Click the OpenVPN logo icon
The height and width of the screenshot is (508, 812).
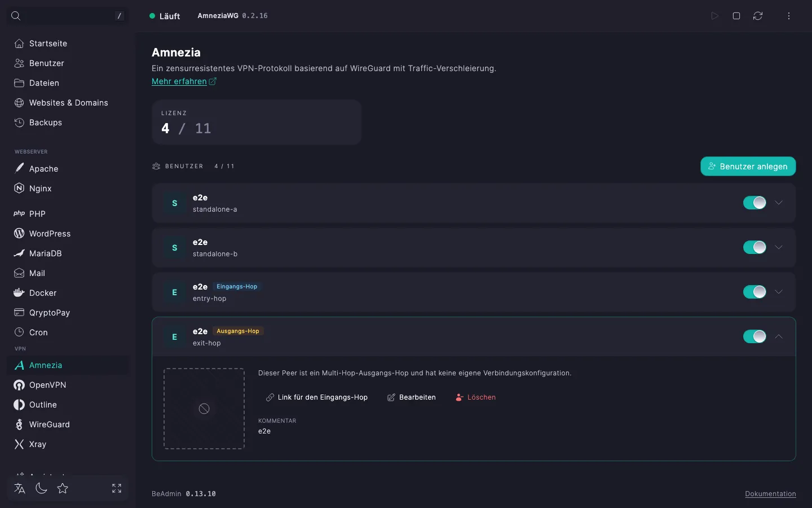pyautogui.click(x=19, y=385)
